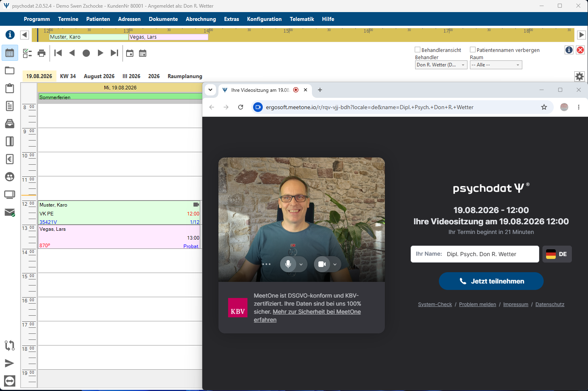Expand microphone options chevron
This screenshot has height=391, width=588.
pyautogui.click(x=301, y=265)
